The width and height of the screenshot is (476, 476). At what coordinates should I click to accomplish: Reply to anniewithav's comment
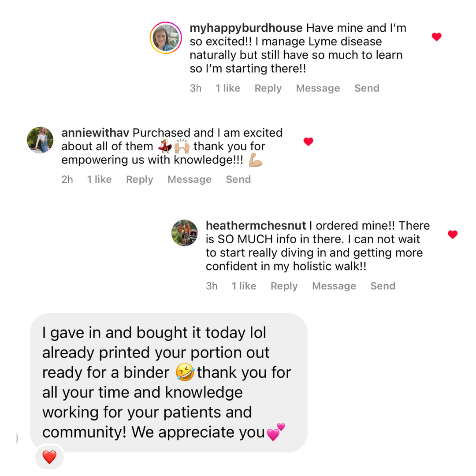(139, 179)
